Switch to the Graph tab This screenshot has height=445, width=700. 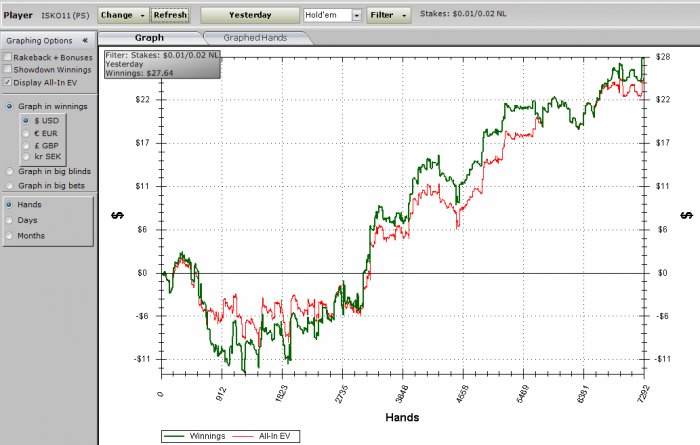pyautogui.click(x=150, y=38)
